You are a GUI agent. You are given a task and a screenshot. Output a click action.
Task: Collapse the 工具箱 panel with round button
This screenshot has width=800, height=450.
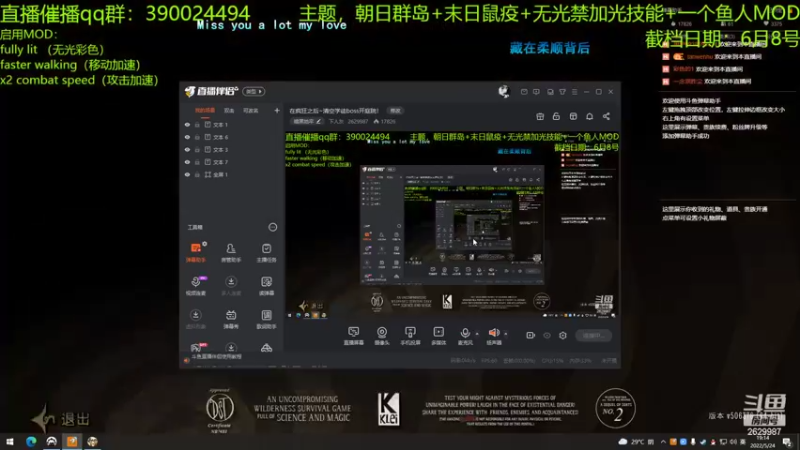pyautogui.click(x=273, y=227)
